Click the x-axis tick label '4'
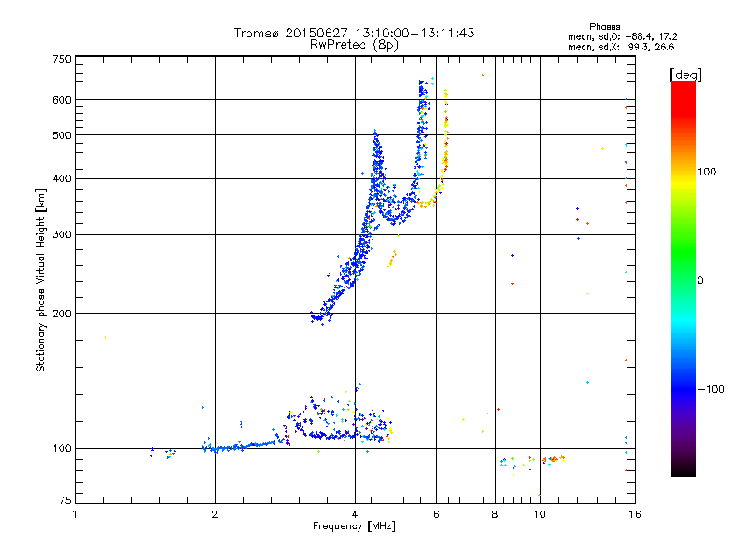Image resolution: width=747 pixels, height=560 pixels. click(x=355, y=514)
